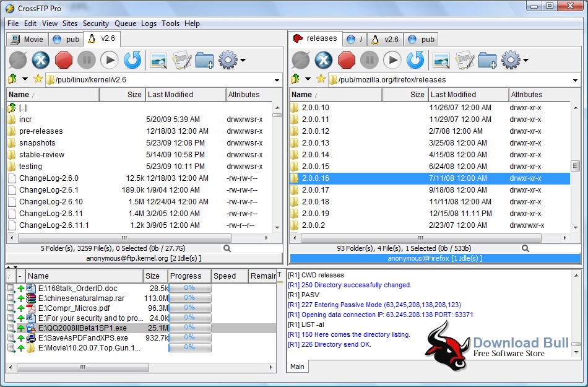Screen dimensions: 588x387
Task: Select the [..] parent directory entry
Action: click(x=139, y=108)
